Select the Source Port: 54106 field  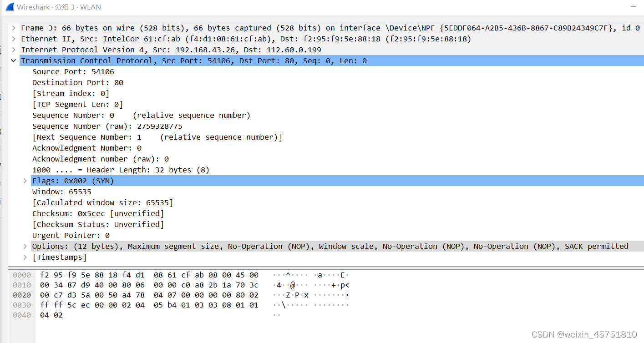click(x=73, y=71)
